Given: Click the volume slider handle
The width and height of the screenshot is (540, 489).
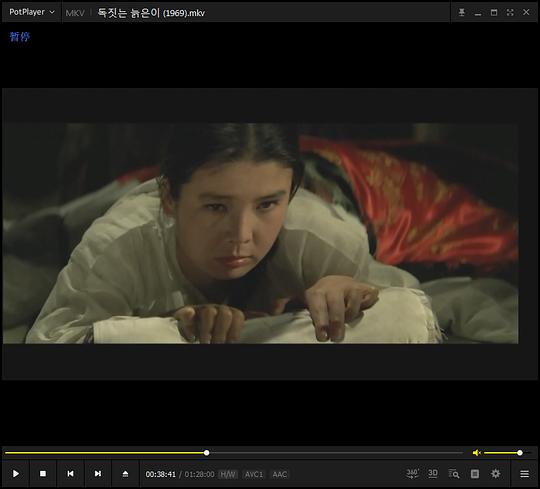Looking at the screenshot, I should [520, 453].
